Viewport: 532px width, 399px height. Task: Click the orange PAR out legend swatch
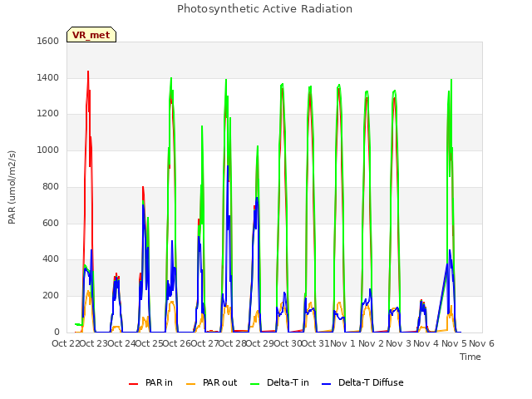click(x=190, y=384)
